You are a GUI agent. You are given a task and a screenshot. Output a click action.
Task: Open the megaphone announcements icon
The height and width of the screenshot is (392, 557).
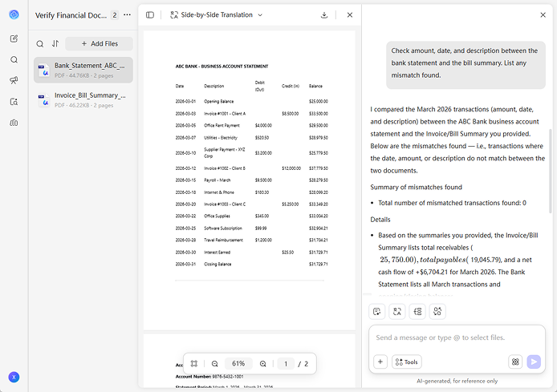14,80
